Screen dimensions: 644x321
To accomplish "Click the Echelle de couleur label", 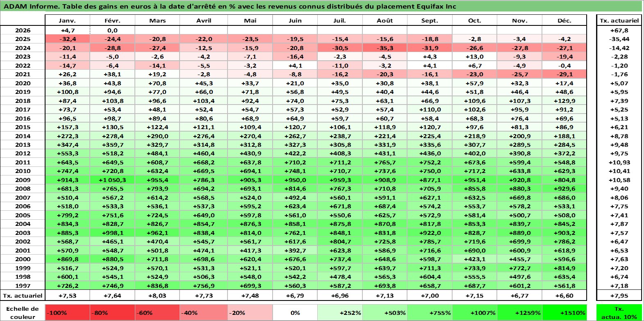I will pos(23,313).
